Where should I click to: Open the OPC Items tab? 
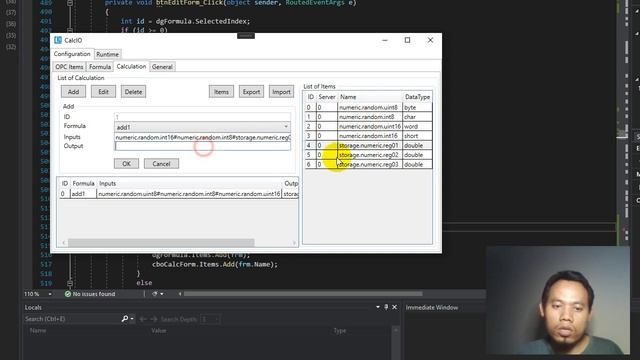(x=69, y=67)
